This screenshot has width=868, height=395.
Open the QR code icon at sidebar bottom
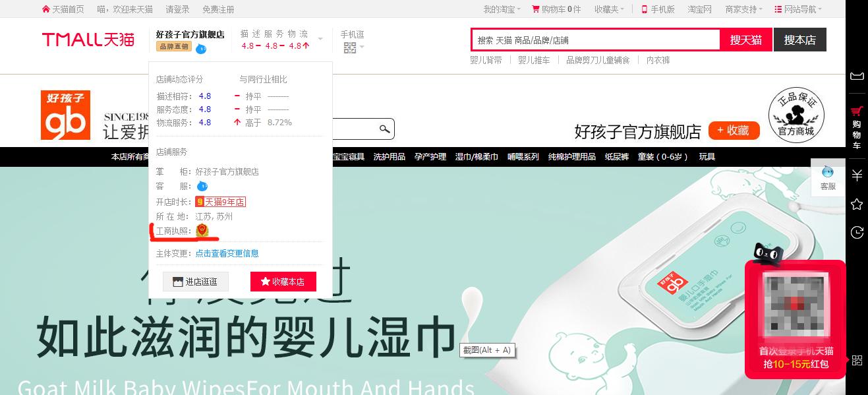tap(857, 360)
